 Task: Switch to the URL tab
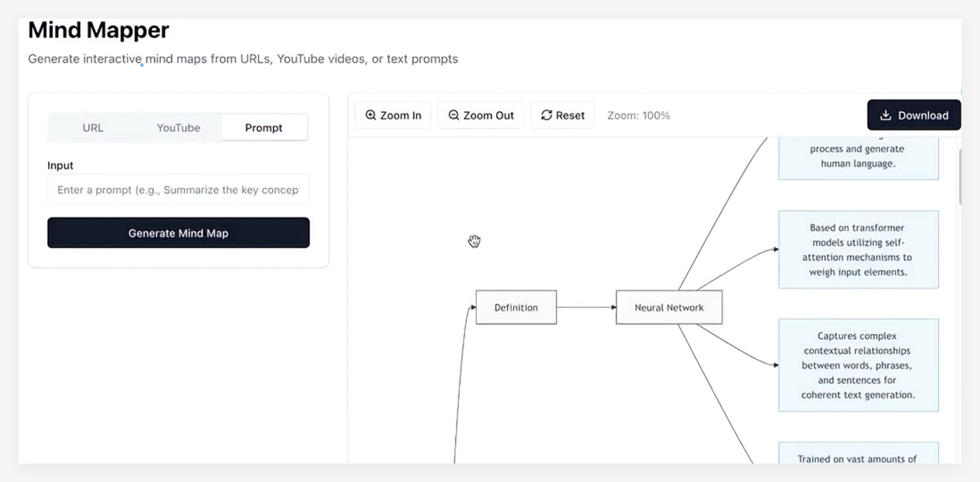(x=93, y=128)
